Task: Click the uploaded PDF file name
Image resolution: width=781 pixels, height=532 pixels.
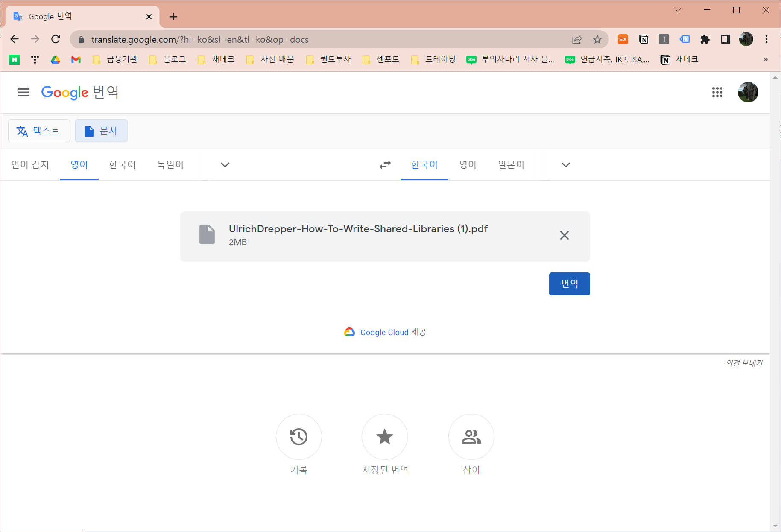Action: pos(358,229)
